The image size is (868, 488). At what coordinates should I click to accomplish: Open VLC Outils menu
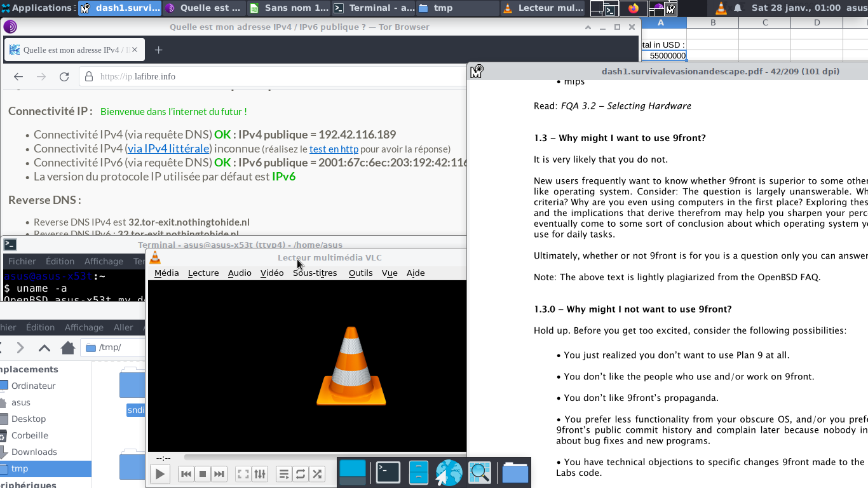(x=360, y=273)
